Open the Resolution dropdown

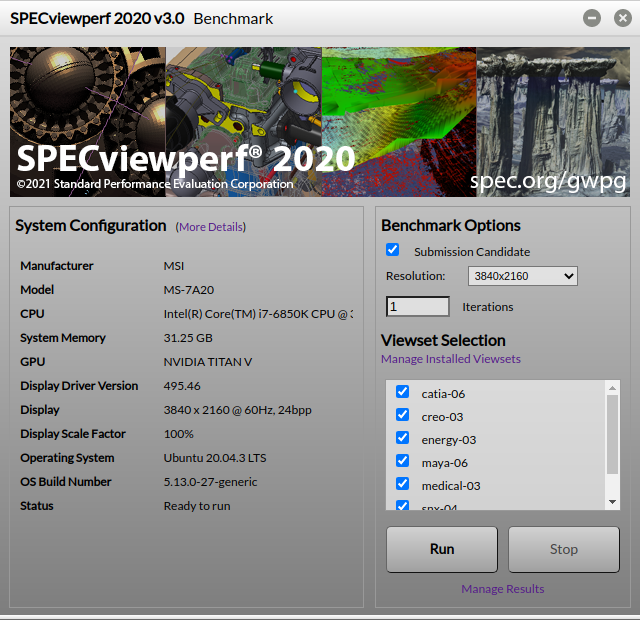coord(522,276)
